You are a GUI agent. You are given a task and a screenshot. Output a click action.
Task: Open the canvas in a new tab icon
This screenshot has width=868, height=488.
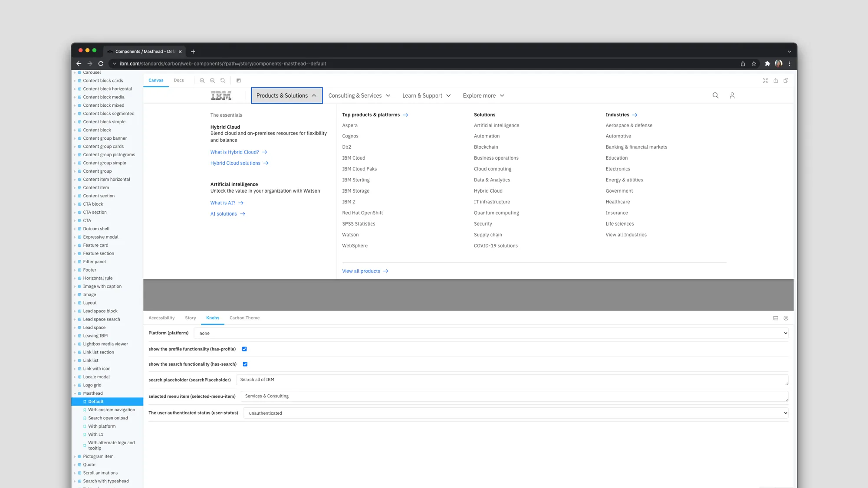[x=776, y=80]
